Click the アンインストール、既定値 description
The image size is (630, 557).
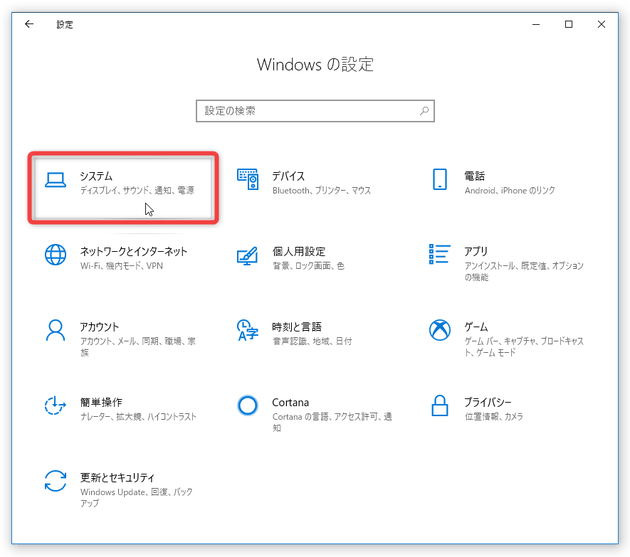tap(524, 271)
